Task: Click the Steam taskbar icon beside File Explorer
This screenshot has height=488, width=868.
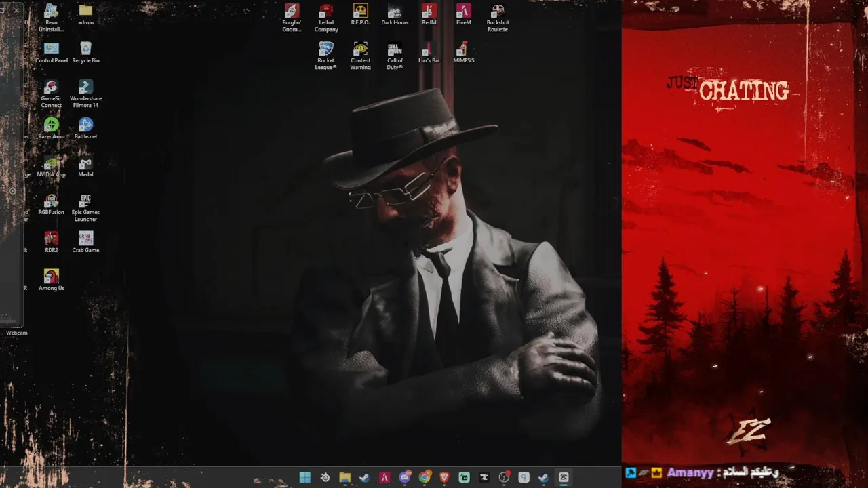Action: click(365, 477)
